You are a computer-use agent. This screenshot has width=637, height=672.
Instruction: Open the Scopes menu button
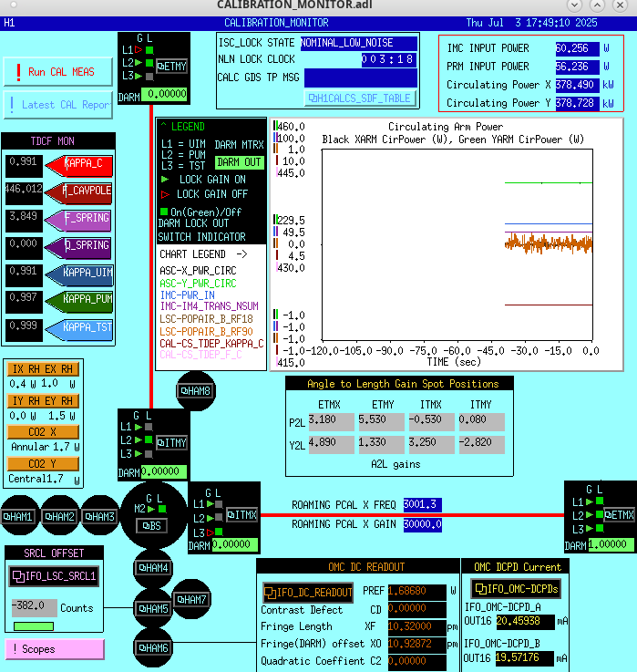pyautogui.click(x=55, y=649)
